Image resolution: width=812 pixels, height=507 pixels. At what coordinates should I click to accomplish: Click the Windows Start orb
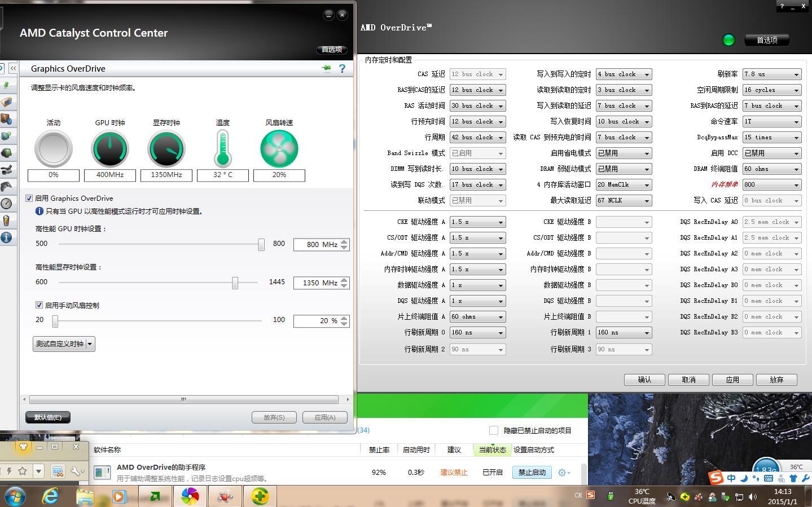[x=15, y=496]
